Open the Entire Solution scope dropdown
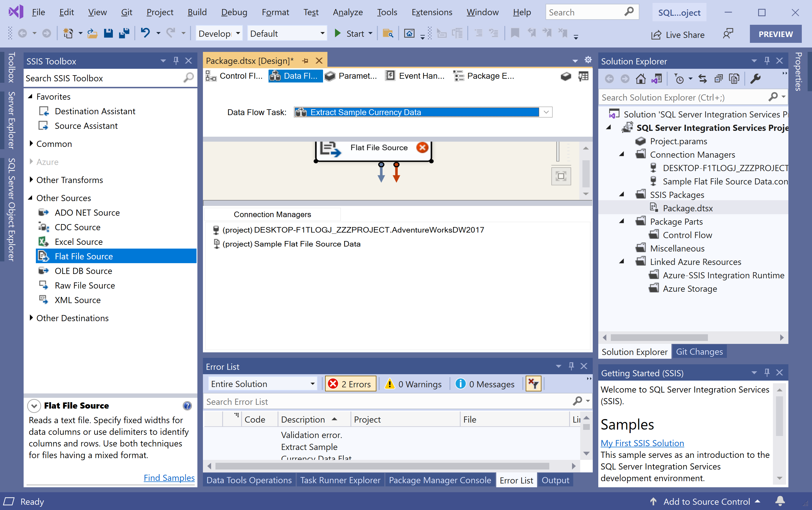 point(312,384)
